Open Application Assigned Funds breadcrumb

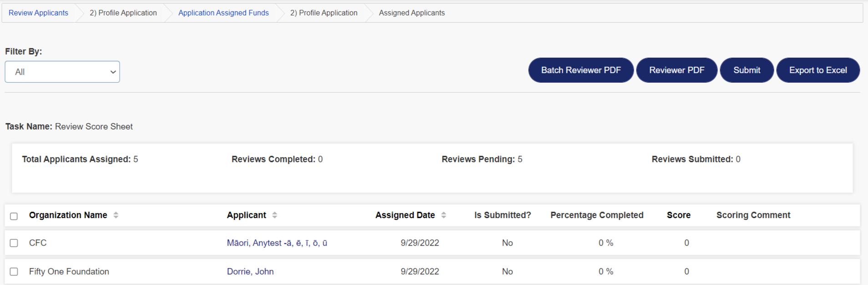[x=223, y=13]
